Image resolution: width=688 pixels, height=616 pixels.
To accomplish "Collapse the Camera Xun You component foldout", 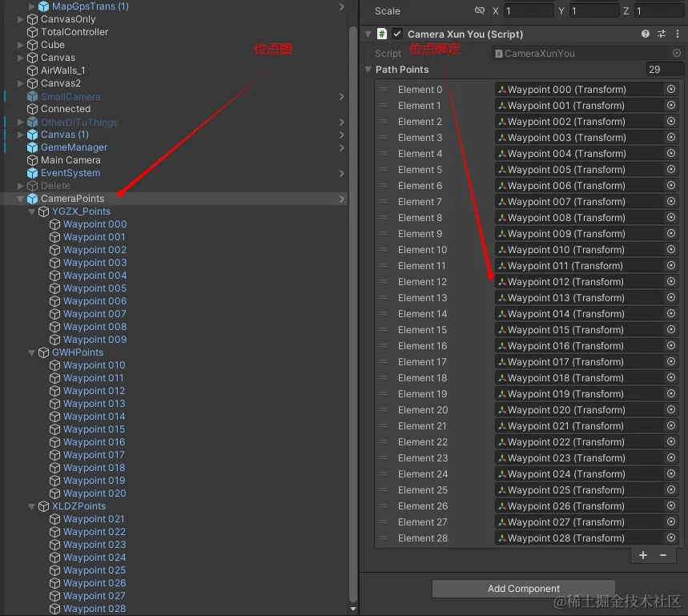I will (368, 34).
